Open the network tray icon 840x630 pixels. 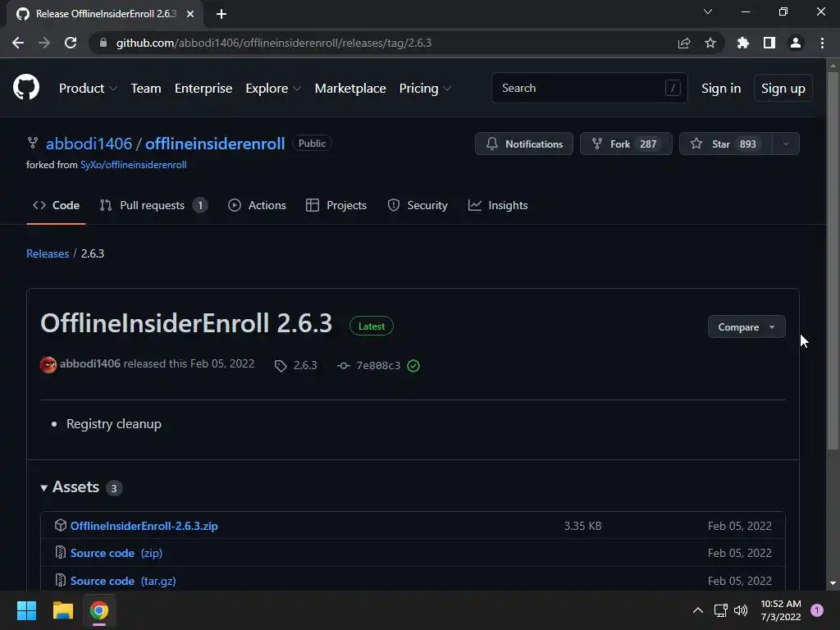(720, 610)
